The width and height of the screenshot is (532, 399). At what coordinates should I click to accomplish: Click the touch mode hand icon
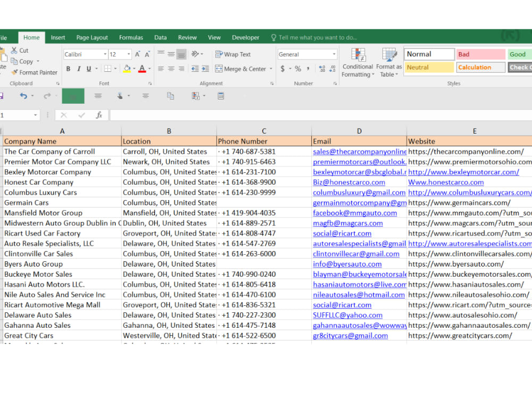(120, 96)
